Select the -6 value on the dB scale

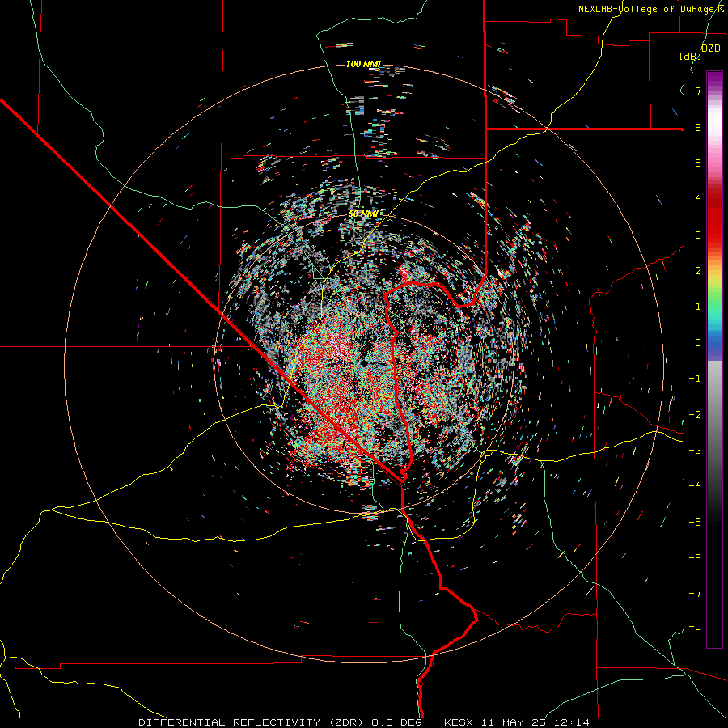(x=695, y=558)
